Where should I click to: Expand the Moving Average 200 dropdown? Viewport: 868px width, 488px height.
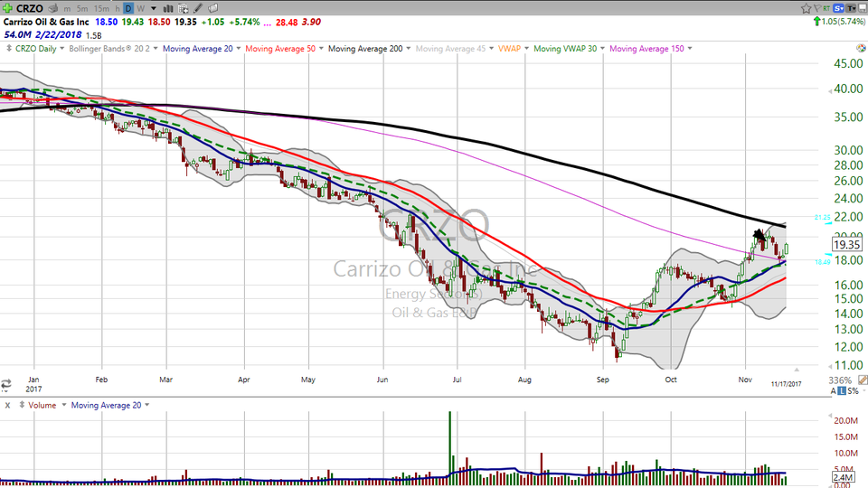point(409,49)
